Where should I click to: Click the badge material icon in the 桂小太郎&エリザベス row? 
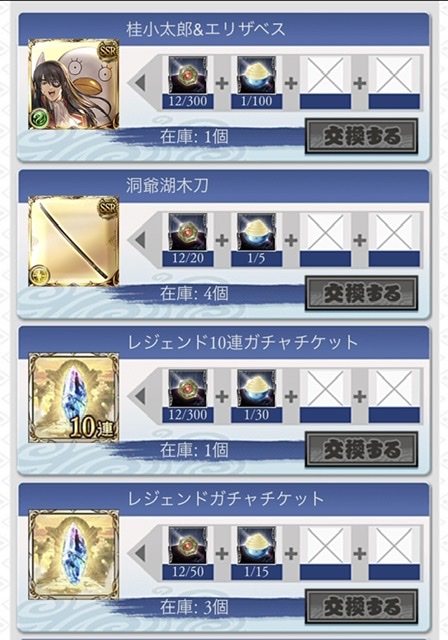click(x=188, y=76)
